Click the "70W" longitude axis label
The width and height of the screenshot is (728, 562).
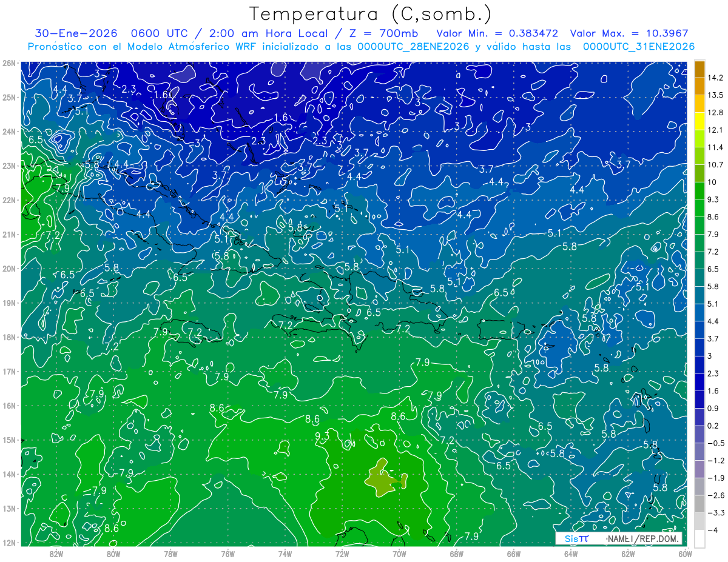point(399,554)
